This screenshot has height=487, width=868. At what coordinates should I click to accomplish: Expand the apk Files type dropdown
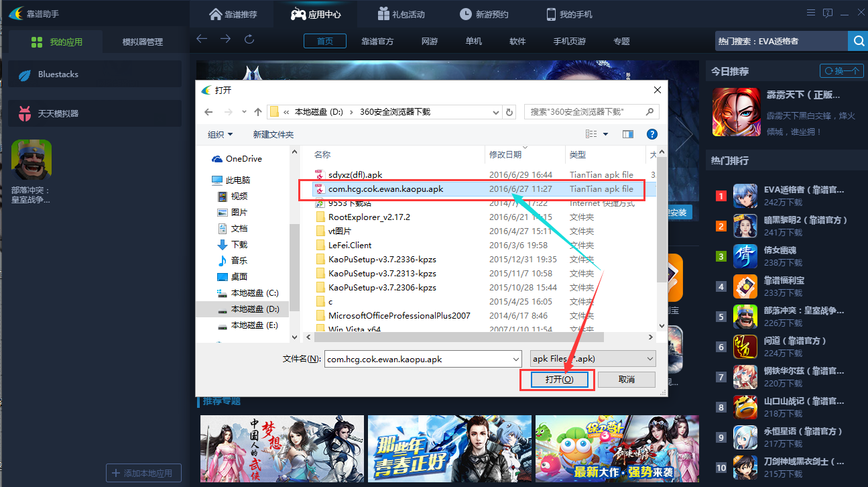point(649,359)
